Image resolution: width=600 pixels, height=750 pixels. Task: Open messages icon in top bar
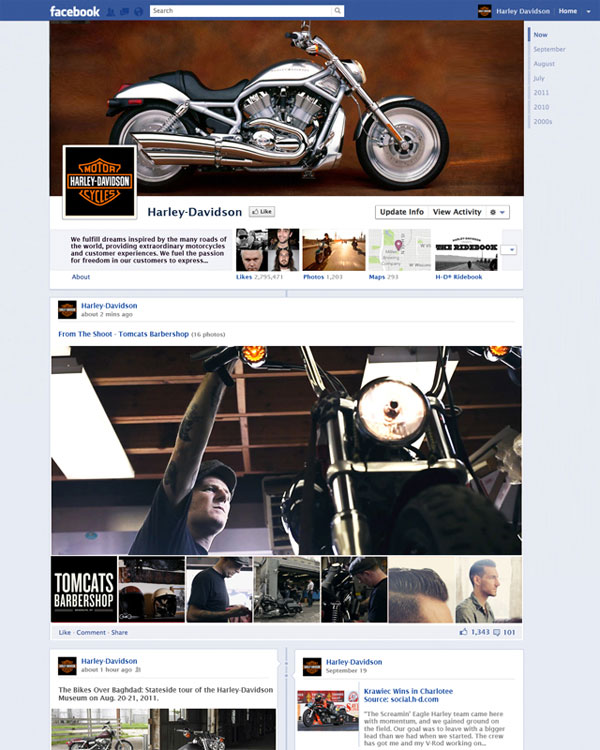tap(123, 11)
